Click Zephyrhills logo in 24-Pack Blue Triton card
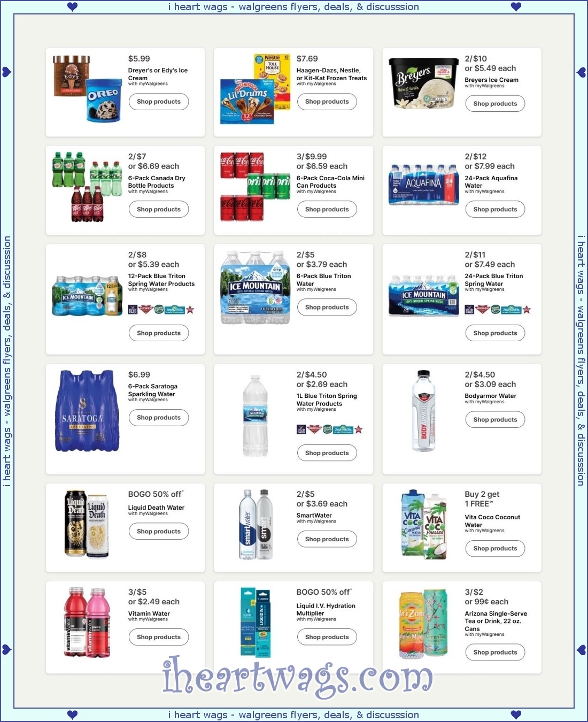Screen dimensions: 588x722 (x=512, y=310)
